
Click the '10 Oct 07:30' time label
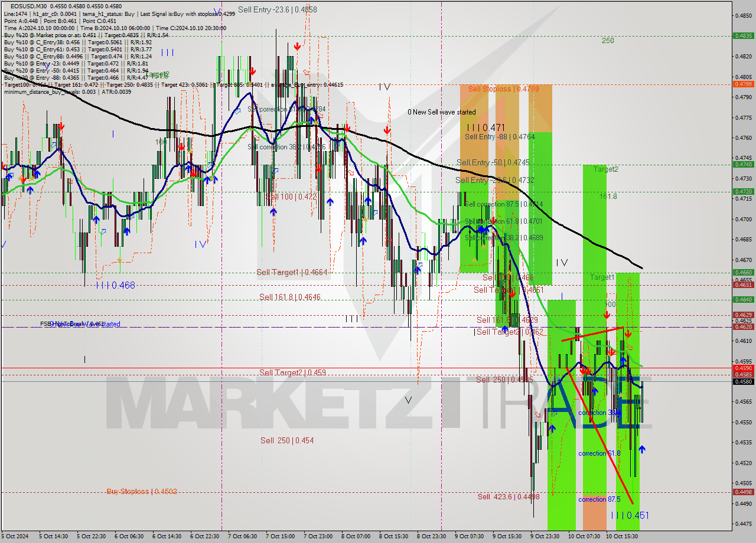[x=584, y=537]
